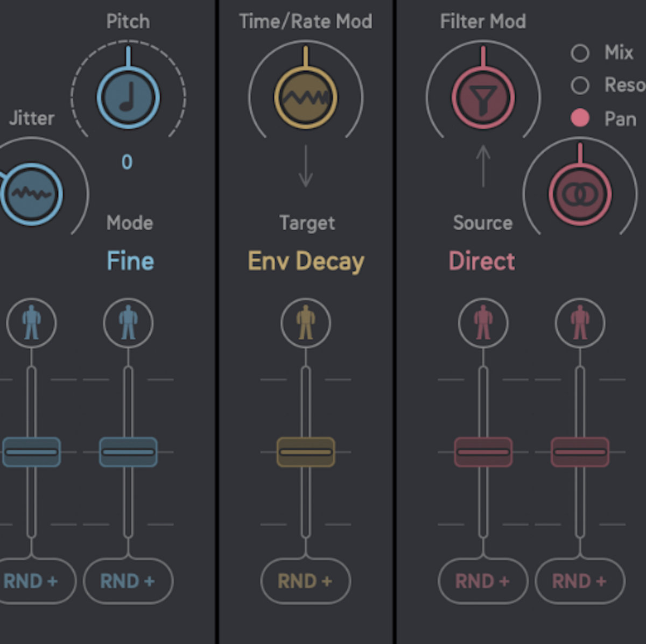Open the Source dropdown showing Direct
Viewport: 646px width, 644px height.
tap(482, 261)
